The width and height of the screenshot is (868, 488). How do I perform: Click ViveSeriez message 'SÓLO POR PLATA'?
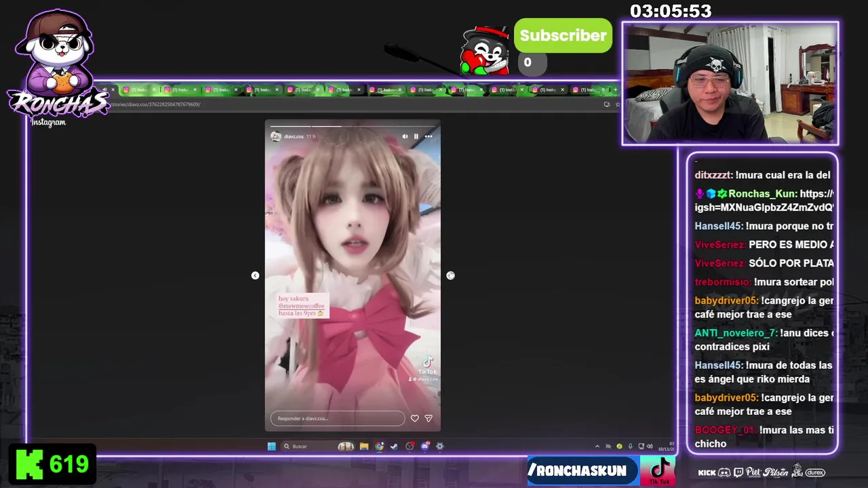click(764, 263)
